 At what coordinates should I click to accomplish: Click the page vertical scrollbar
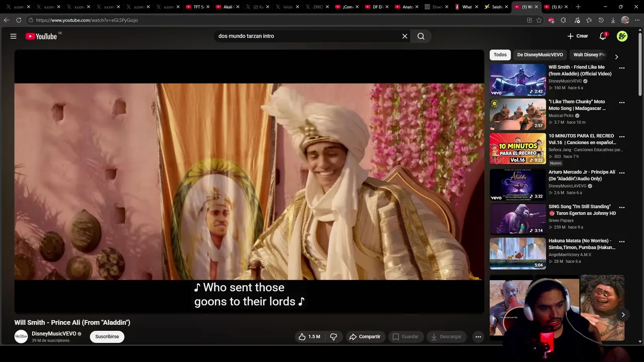point(640,65)
